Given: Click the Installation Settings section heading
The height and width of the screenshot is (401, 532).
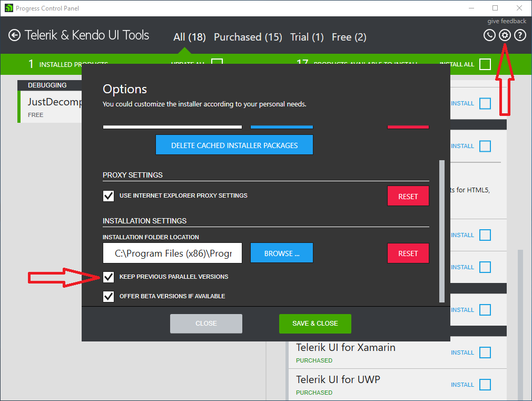Looking at the screenshot, I should pos(144,221).
